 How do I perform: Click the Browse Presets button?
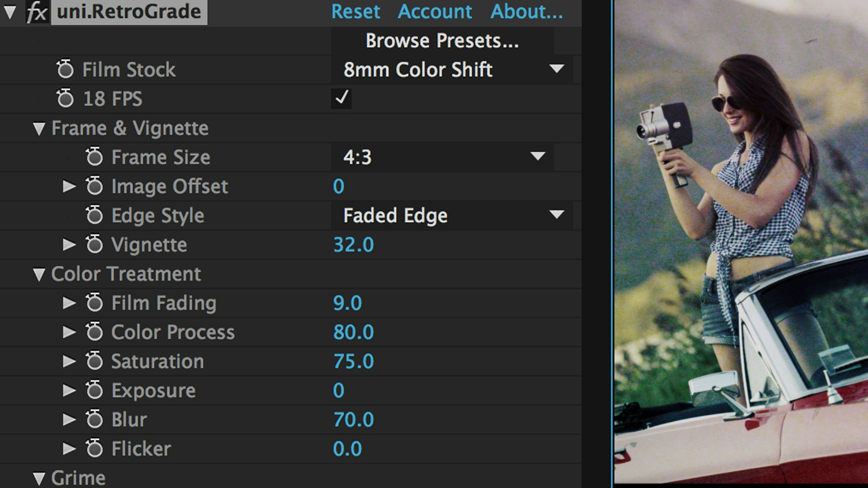click(x=442, y=41)
